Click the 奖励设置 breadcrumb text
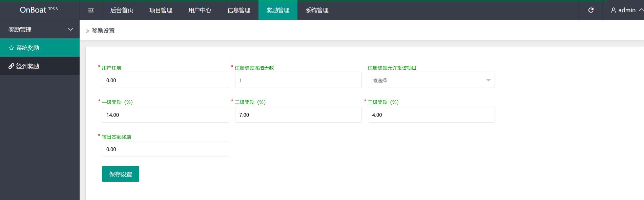The width and height of the screenshot is (644, 200). [103, 31]
